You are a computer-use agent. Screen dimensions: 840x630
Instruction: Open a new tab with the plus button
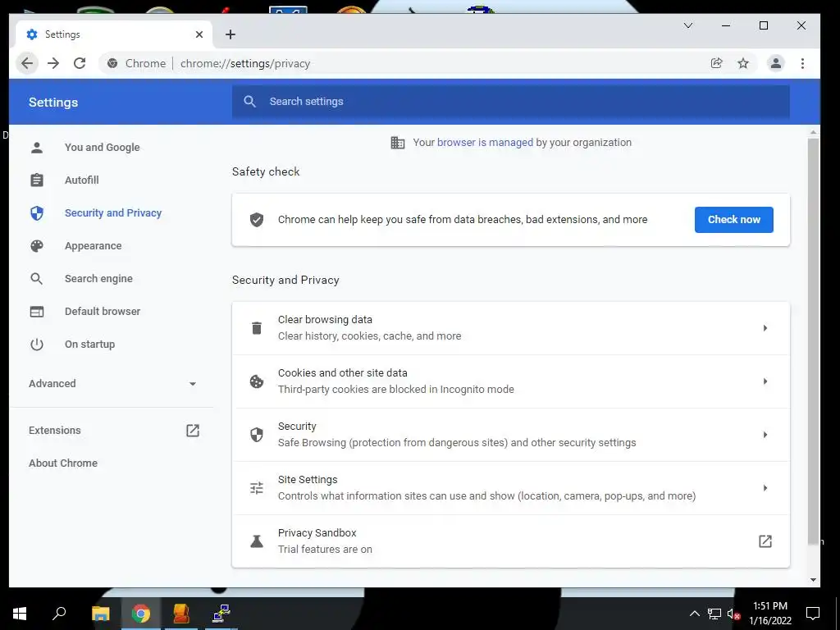pos(231,34)
